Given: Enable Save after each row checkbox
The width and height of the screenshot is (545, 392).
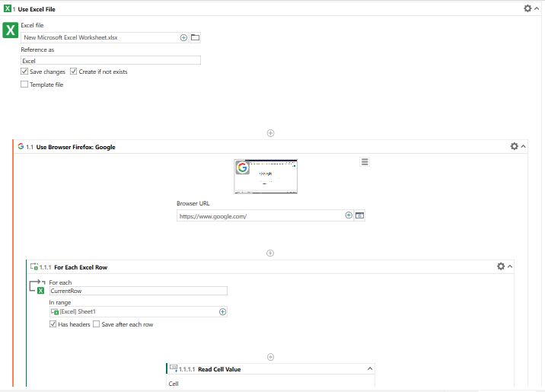Looking at the screenshot, I should 96,324.
